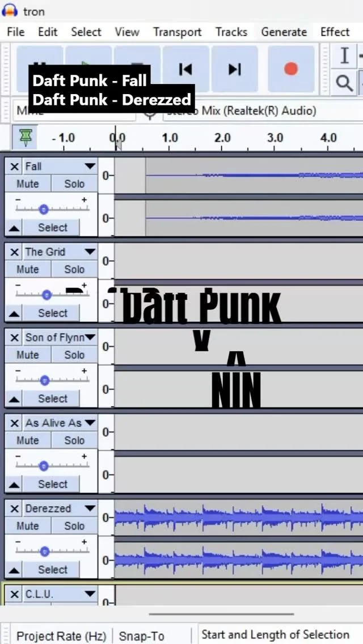Adjust the Son of Flynn gain slider
This screenshot has width=363, height=644.
pos(44,381)
